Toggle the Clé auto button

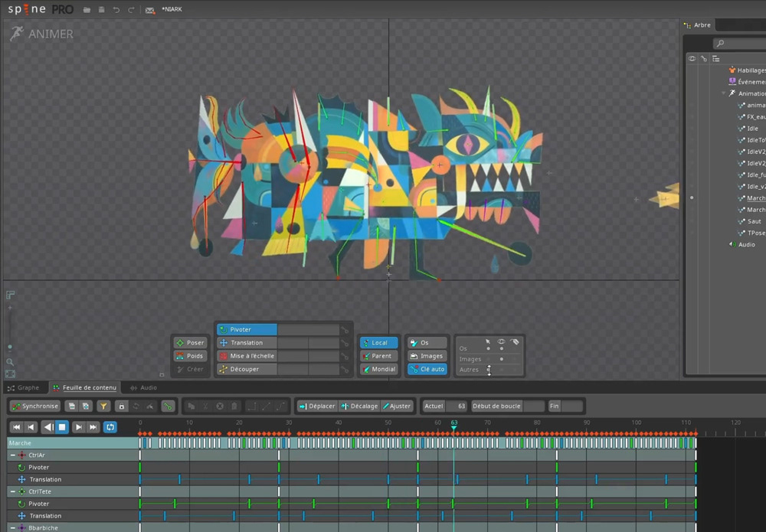point(427,369)
